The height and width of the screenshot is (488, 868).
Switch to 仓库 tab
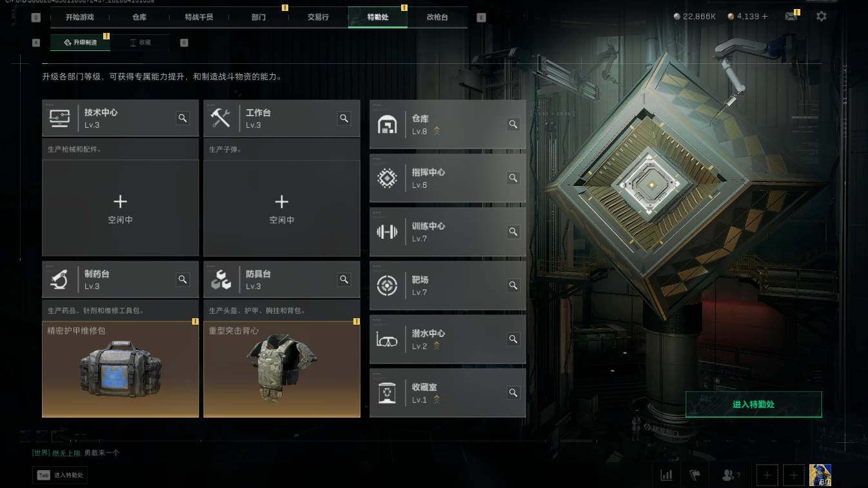coord(139,17)
